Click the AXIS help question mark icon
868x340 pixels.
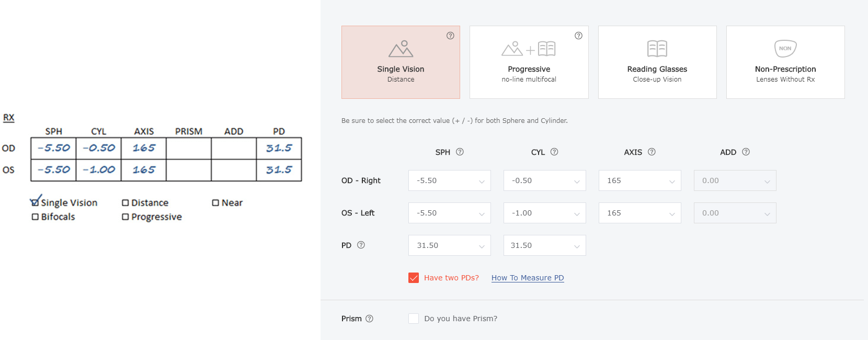pos(652,152)
